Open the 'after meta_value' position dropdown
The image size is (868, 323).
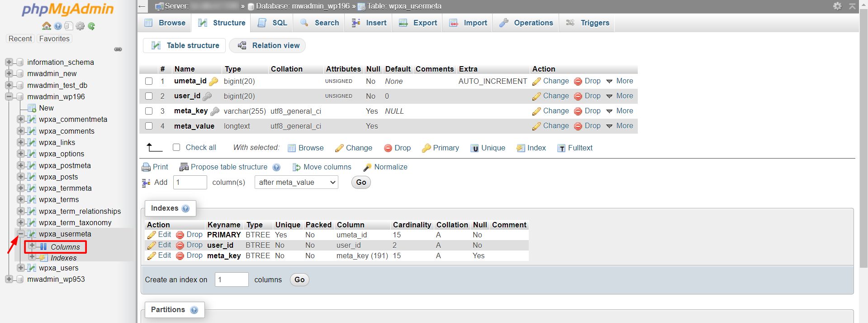point(296,183)
